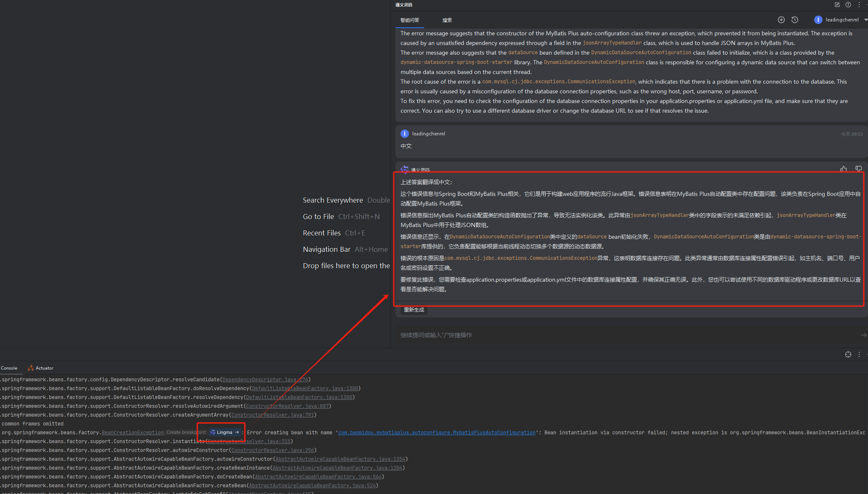Give thumbs up to the Chinese answer
The height and width of the screenshot is (494, 868).
[844, 169]
